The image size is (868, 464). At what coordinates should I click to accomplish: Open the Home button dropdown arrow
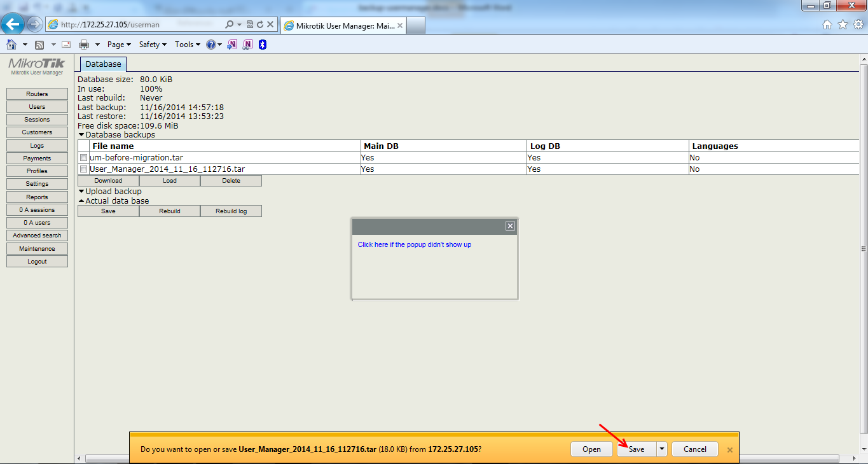point(25,45)
